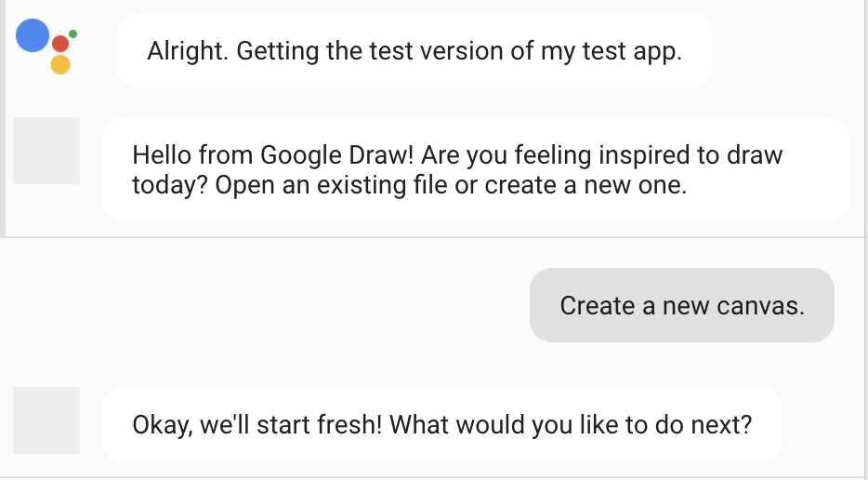This screenshot has height=480, width=868.
Task: Select the "Alright. Getting the test version" bubble
Action: (414, 50)
